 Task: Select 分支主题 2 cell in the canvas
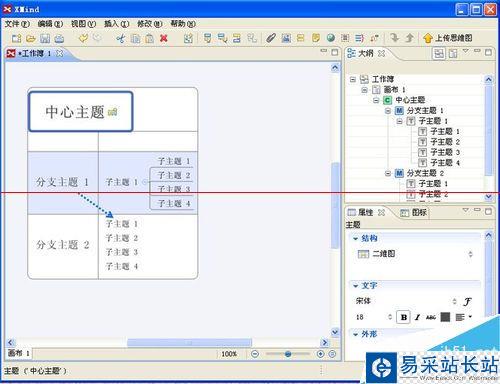click(63, 245)
